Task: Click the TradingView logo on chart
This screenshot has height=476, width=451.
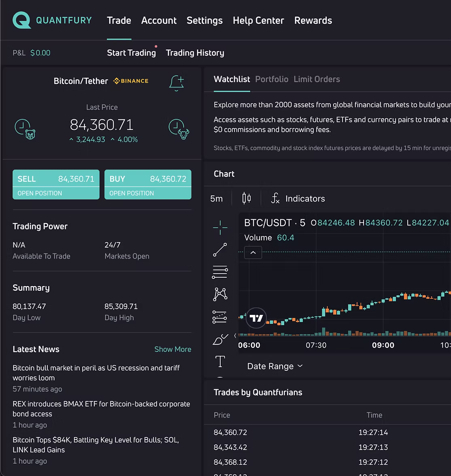Action: [x=256, y=318]
